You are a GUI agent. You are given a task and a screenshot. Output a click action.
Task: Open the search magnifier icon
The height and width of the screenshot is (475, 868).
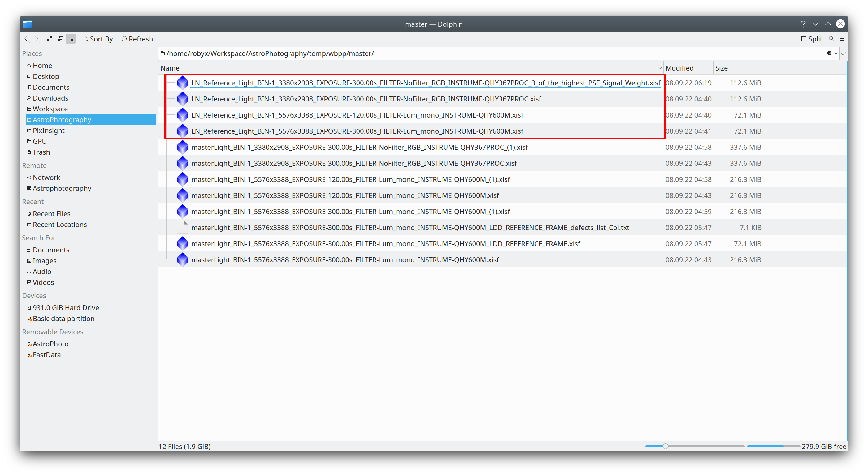coord(831,39)
